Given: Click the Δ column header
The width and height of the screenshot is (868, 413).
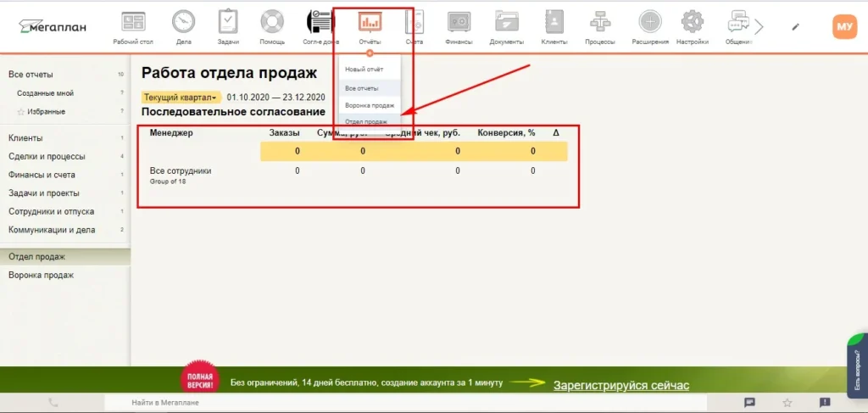Looking at the screenshot, I should (556, 133).
